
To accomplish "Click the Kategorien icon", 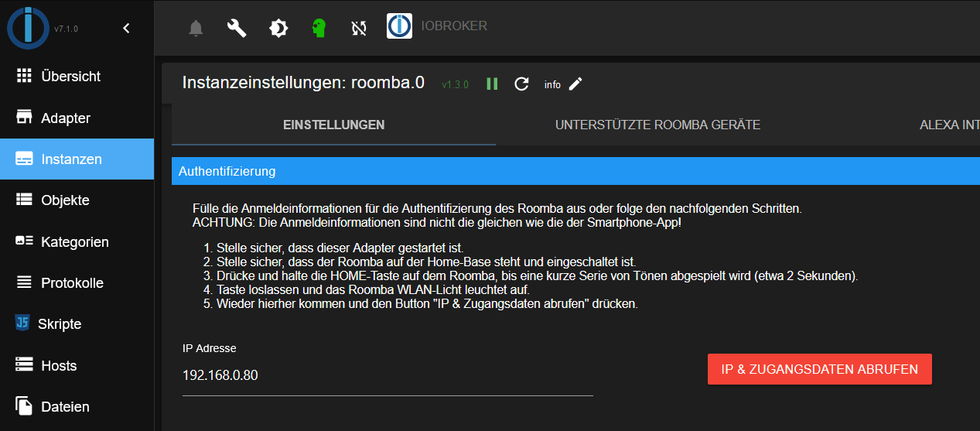I will pyautogui.click(x=24, y=241).
